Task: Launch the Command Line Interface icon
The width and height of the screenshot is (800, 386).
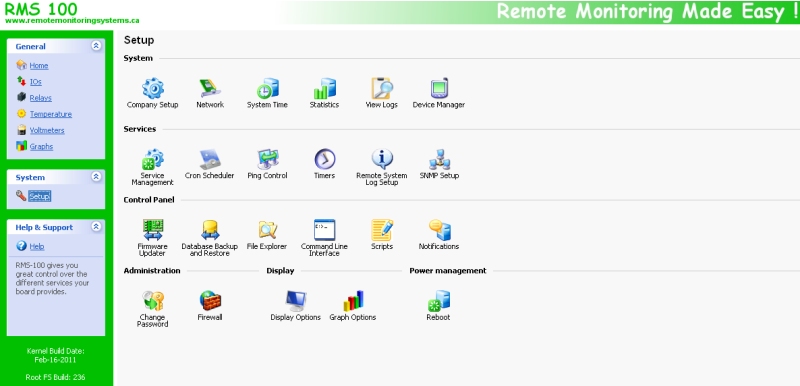Action: click(324, 230)
